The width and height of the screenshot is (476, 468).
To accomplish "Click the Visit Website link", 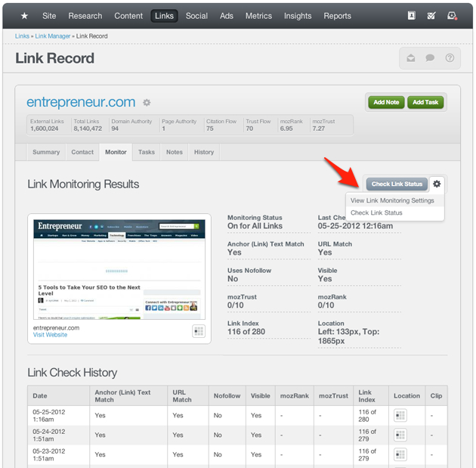I will [50, 335].
